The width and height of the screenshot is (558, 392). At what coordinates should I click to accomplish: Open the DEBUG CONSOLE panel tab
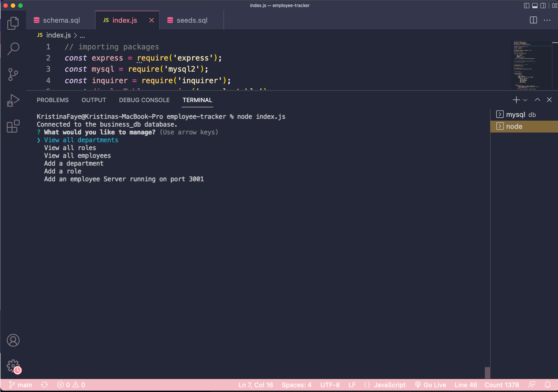point(144,100)
